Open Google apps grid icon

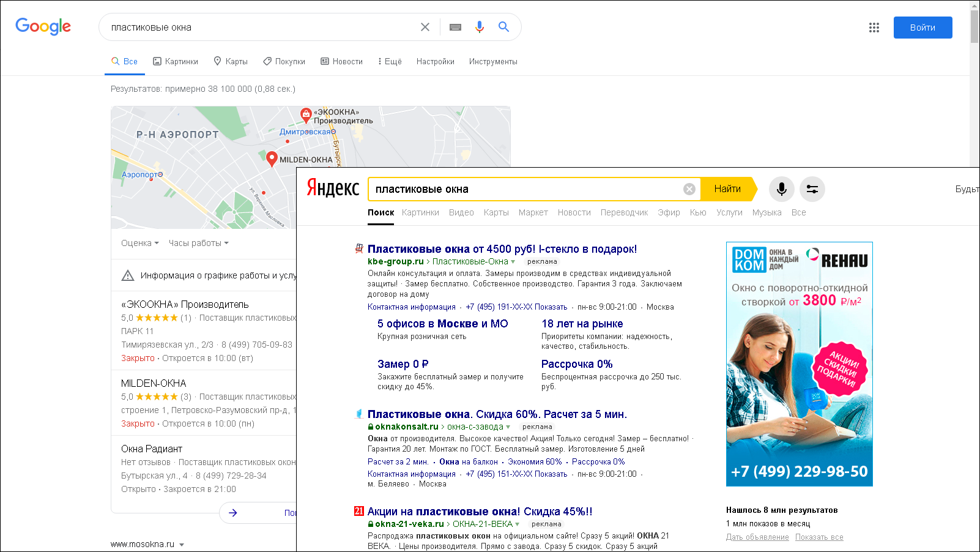[874, 28]
